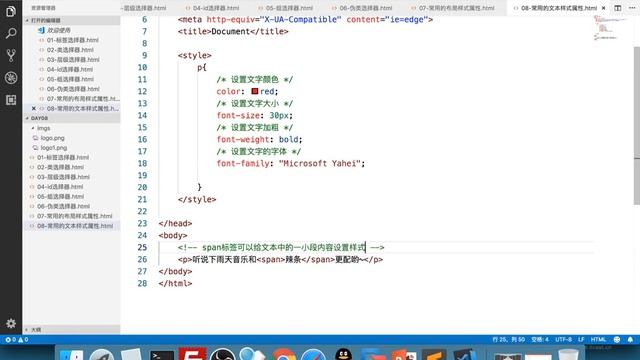Click the red color swatch on line 12
This screenshot has height=360, width=640.
[255, 91]
